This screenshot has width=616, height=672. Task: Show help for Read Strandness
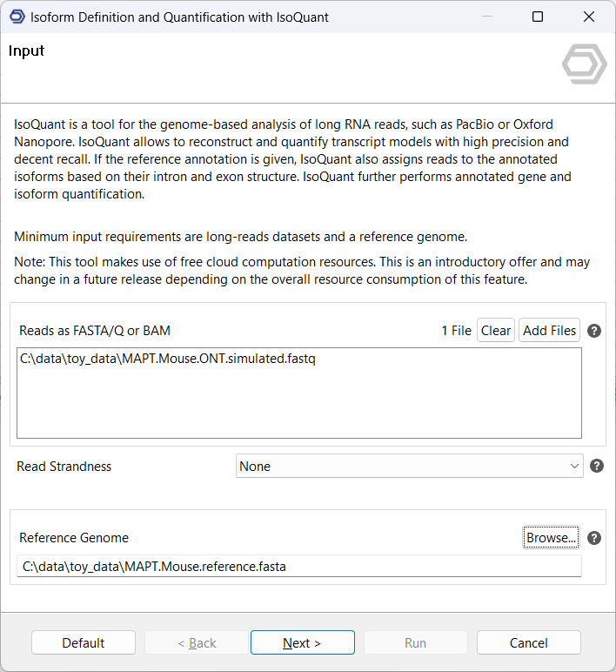[x=597, y=466]
